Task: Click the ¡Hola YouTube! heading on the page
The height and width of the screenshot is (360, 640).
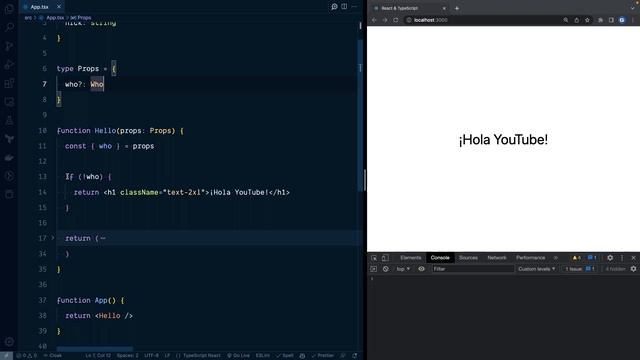Action: 503,140
